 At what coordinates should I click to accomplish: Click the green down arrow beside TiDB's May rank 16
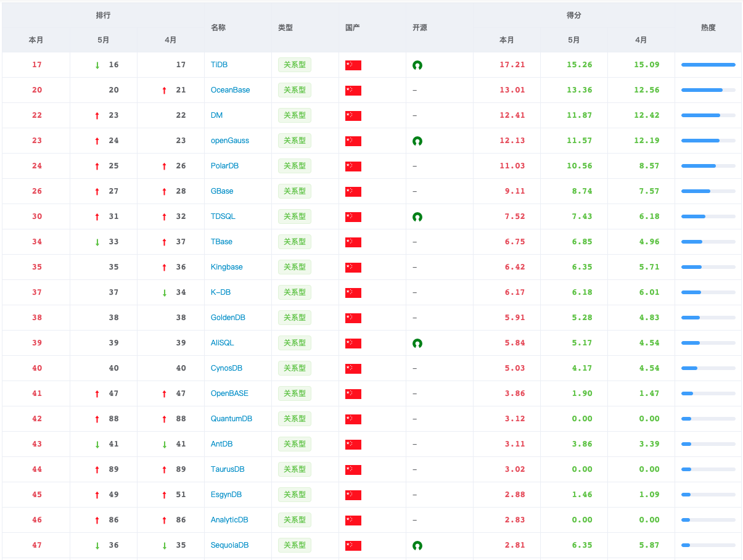point(97,65)
